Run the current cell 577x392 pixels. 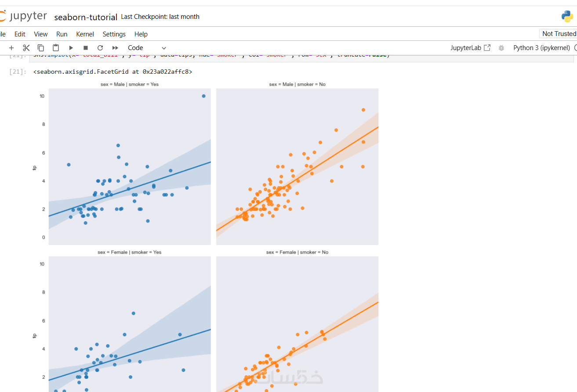(x=71, y=48)
